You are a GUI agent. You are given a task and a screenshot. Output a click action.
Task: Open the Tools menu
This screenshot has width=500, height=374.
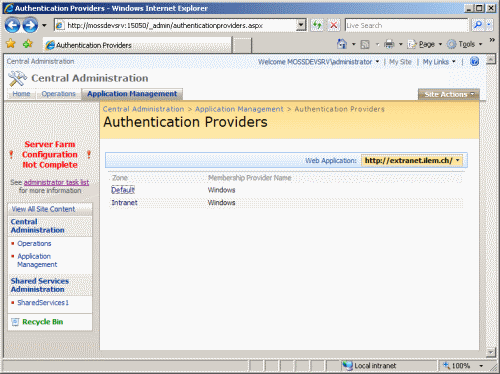(x=465, y=44)
